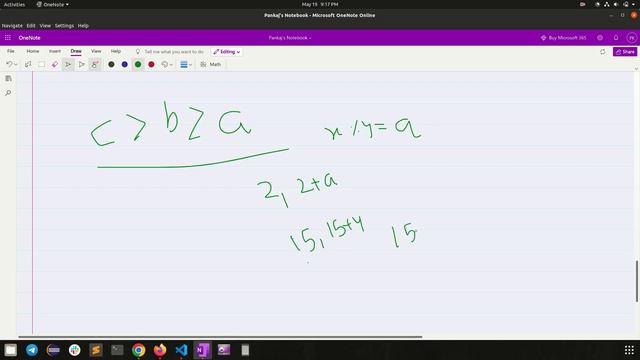Screen dimensions: 640x360
Task: Open the Files app in the dock
Action: pos(11,350)
